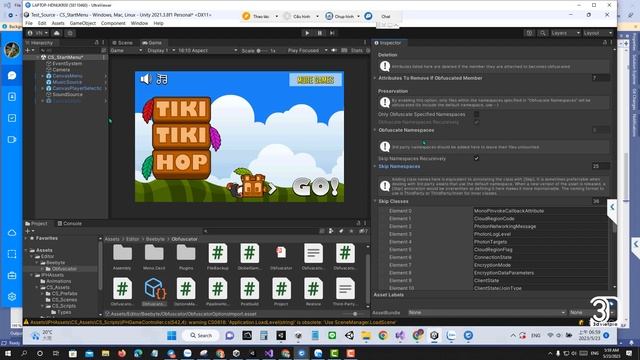This screenshot has height=360, width=640.
Task: Click the next character arrow in the game
Action: click(272, 189)
